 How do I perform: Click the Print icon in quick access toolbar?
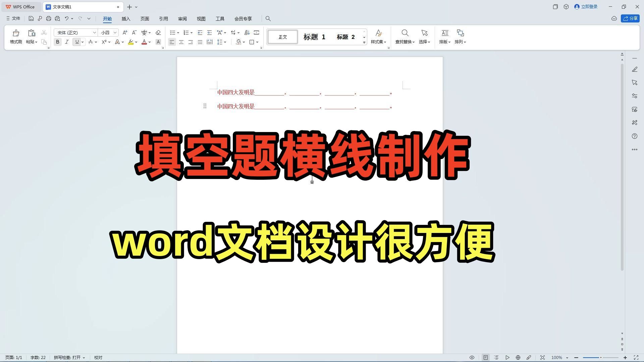49,18
